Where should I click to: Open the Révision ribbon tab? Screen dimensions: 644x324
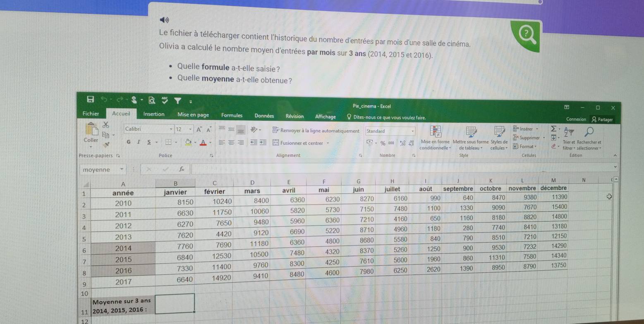(294, 117)
